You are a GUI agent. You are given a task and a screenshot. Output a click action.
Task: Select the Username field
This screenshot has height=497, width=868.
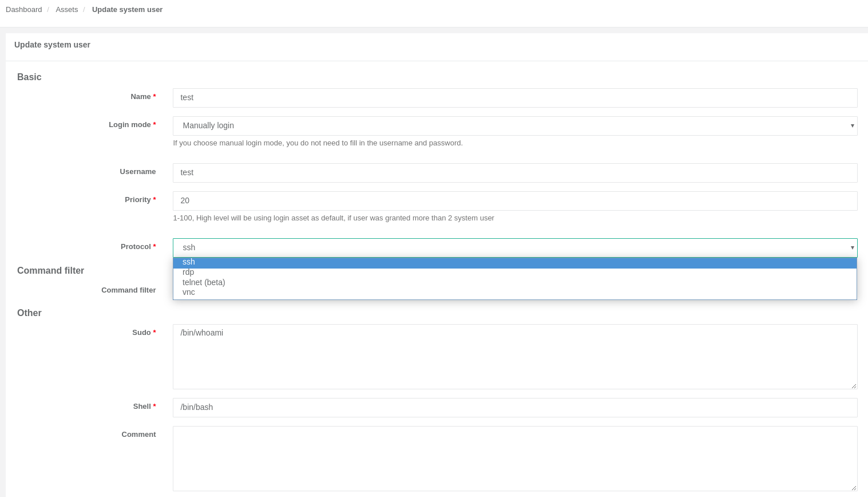(515, 172)
